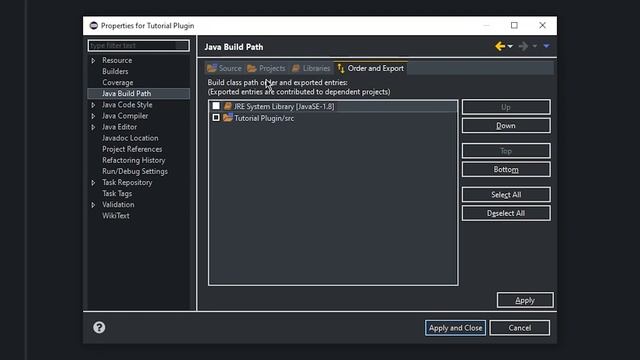The image size is (640, 360).
Task: Expand the Java Compiler node
Action: coord(93,116)
